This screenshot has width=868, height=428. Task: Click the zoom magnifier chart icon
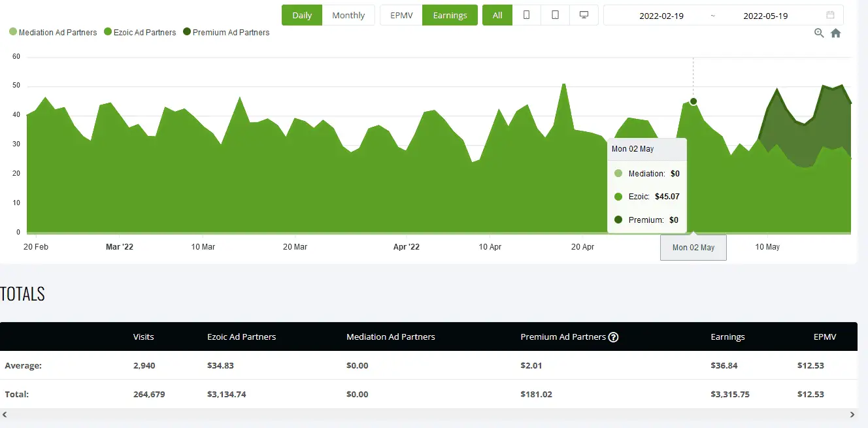coord(819,33)
